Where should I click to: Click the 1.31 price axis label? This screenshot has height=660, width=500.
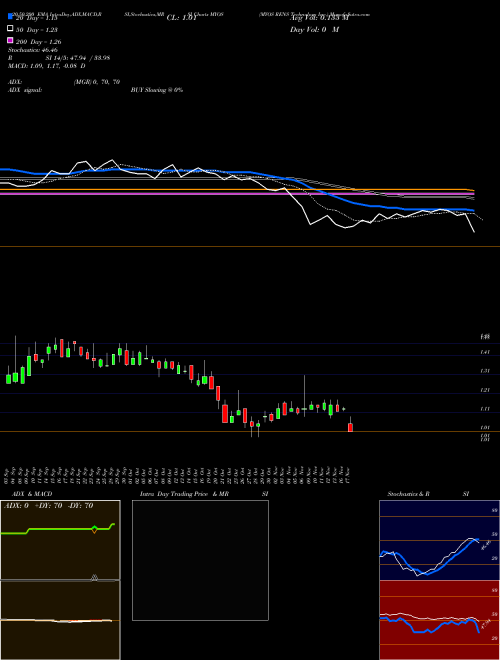(485, 371)
